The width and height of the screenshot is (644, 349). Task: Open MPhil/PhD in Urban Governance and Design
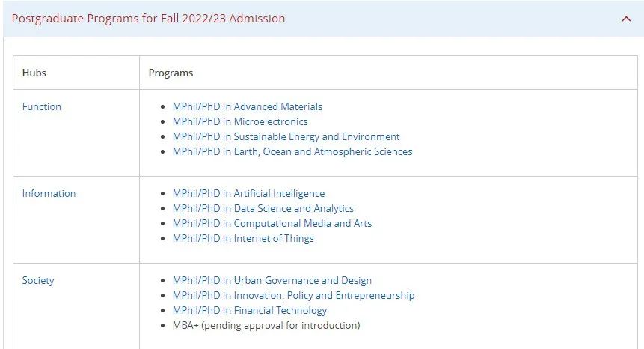[x=272, y=280]
